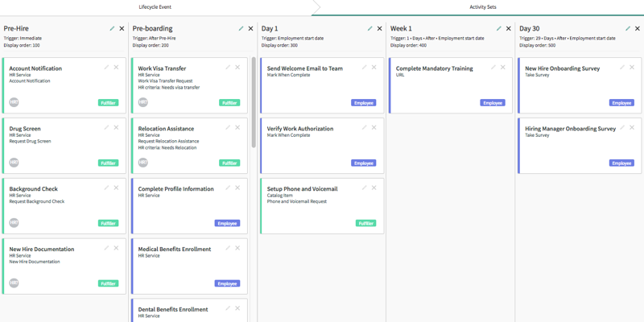The image size is (644, 322).
Task: Click 'Trigger: Employment start date' under Day 1
Action: pos(292,38)
